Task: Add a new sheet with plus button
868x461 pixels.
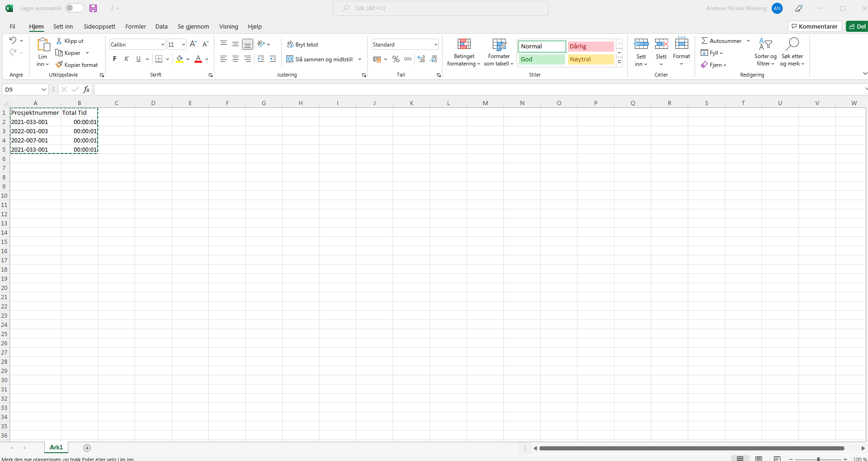Action: [x=87, y=448]
